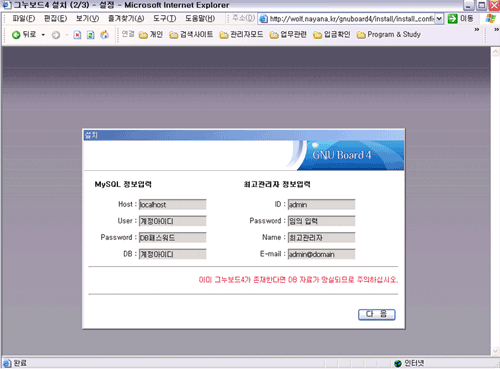The height and width of the screenshot is (369, 500).
Task: Click the MySQL Host input field
Action: click(x=173, y=204)
